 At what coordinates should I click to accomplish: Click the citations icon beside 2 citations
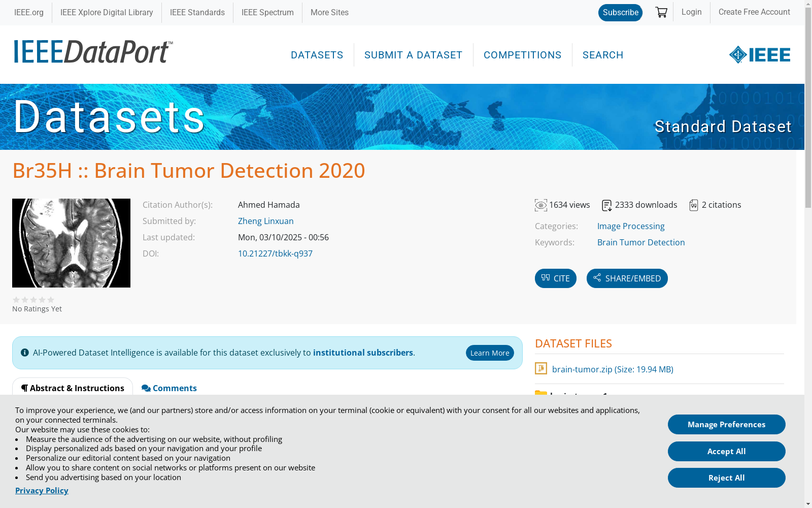[x=694, y=205]
